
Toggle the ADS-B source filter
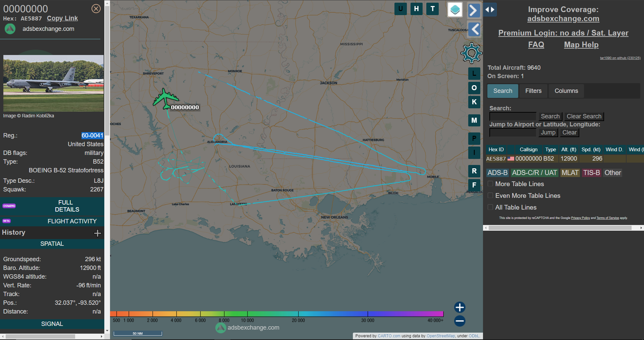point(497,173)
